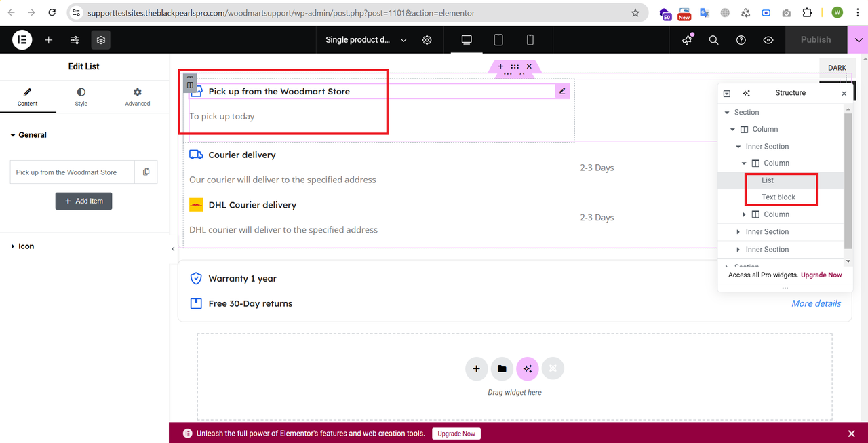Open page settings gear icon
This screenshot has width=868, height=443.
(427, 40)
